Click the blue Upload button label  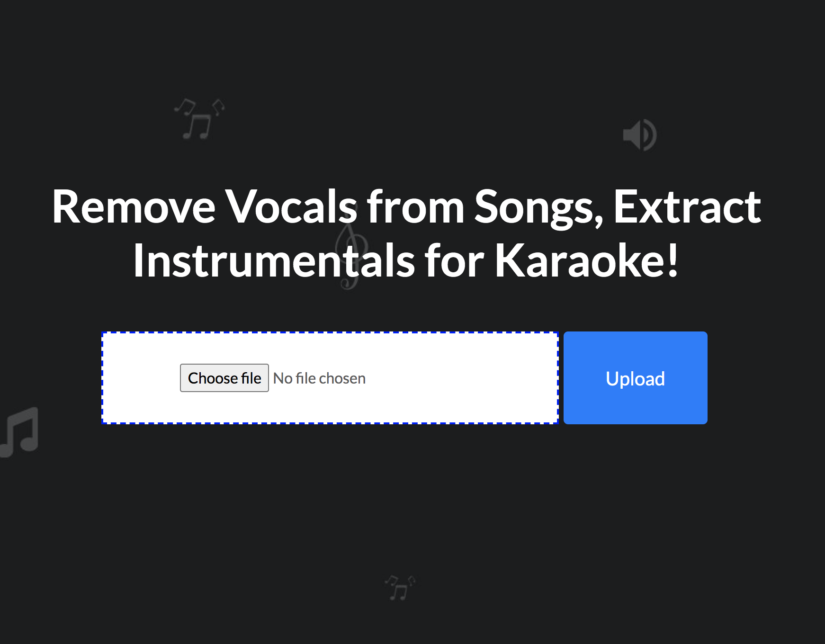(635, 378)
